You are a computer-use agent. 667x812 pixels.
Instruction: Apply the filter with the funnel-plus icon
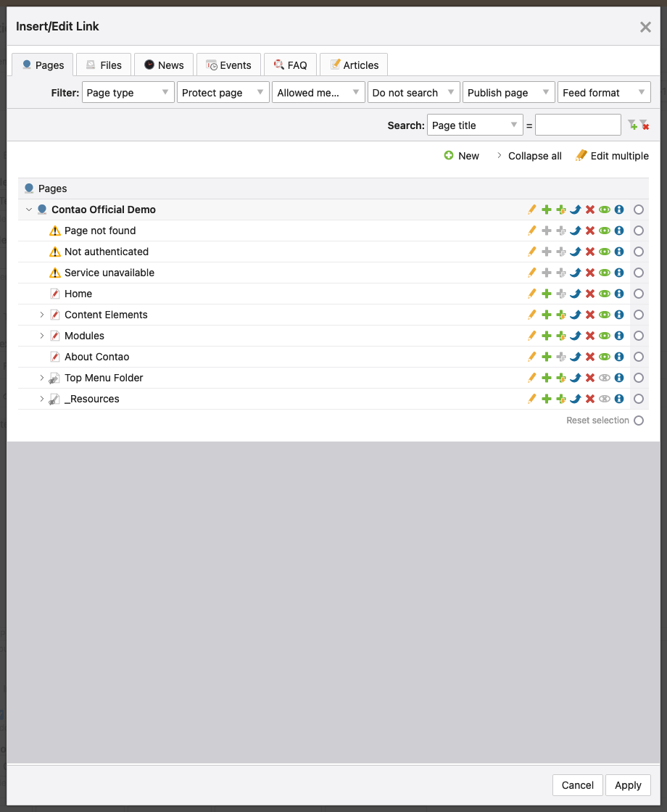coord(632,125)
